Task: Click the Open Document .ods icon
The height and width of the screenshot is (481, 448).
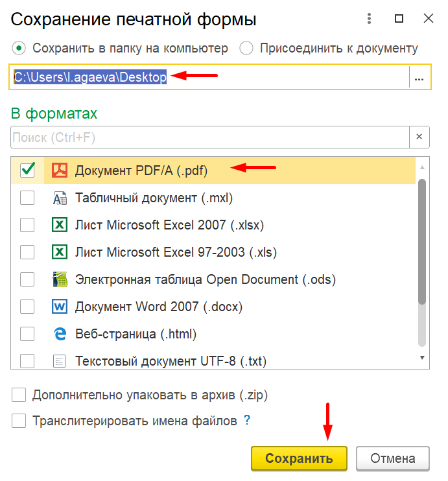Action: coord(60,279)
